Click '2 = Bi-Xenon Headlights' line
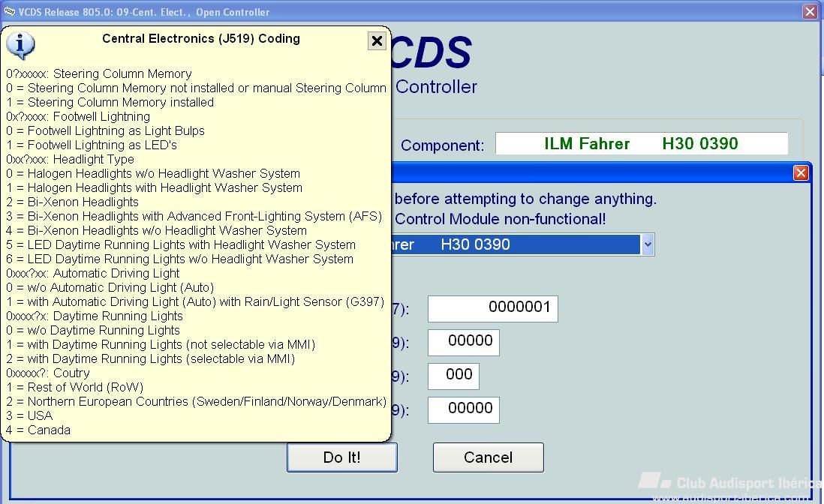This screenshot has height=504, width=824. coord(72,202)
